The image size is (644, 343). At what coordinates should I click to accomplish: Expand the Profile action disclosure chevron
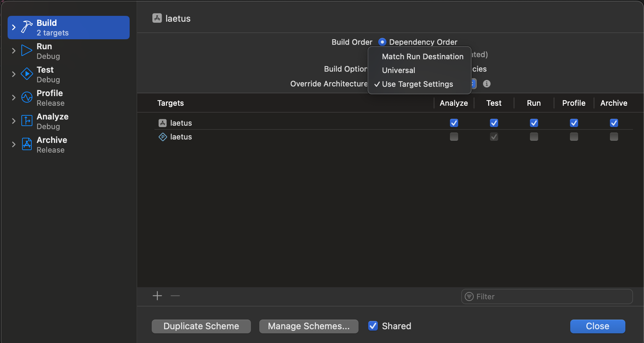(x=14, y=97)
